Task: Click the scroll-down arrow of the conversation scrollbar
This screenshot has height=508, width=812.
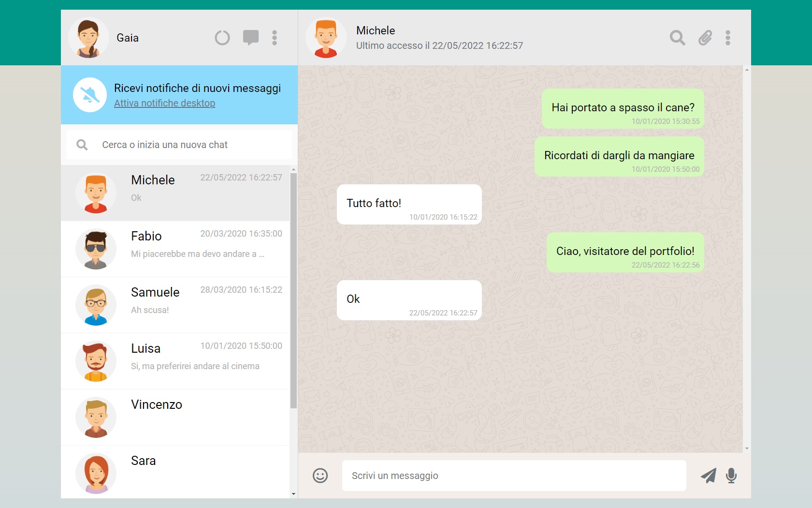Action: pyautogui.click(x=746, y=448)
